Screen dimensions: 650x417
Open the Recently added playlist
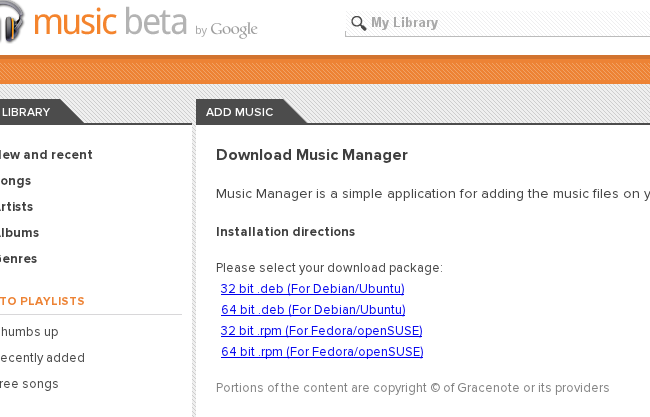pos(42,358)
